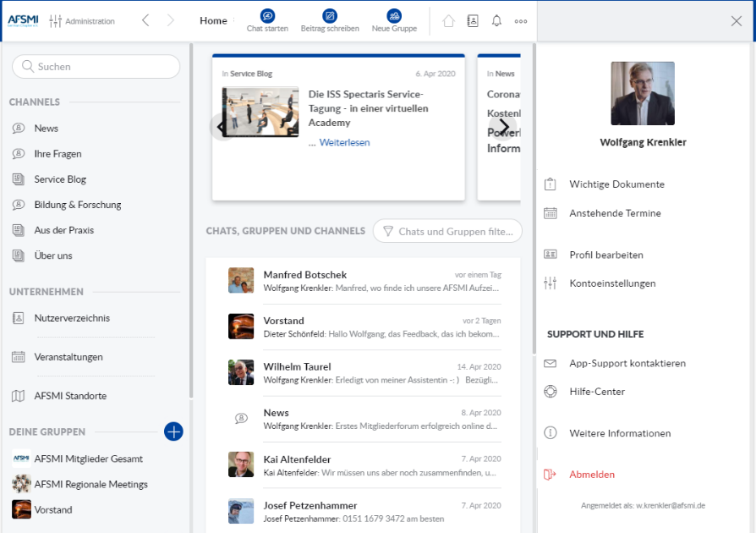Start a new chat via Chat starten
Image resolution: width=756 pixels, height=533 pixels.
pos(267,21)
